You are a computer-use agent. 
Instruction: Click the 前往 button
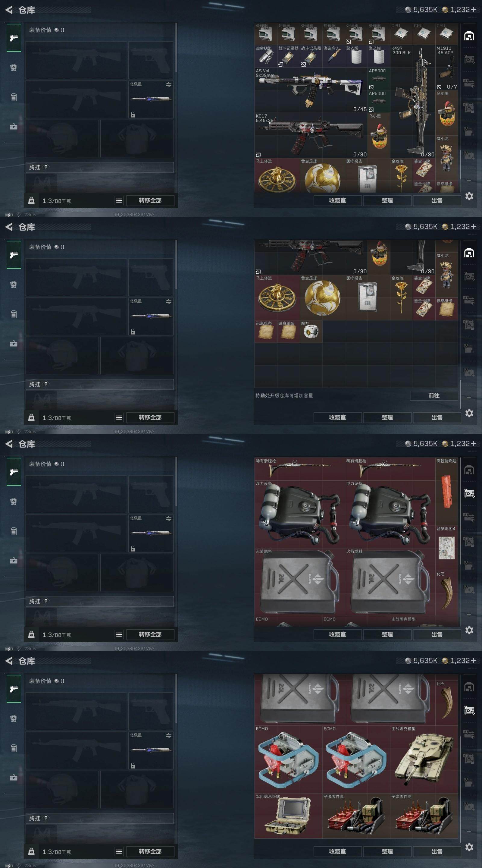[x=434, y=396]
